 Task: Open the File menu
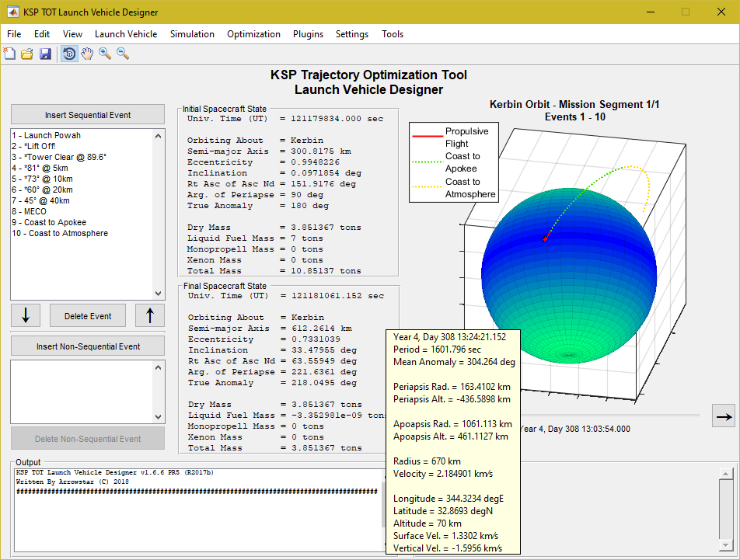pos(14,34)
